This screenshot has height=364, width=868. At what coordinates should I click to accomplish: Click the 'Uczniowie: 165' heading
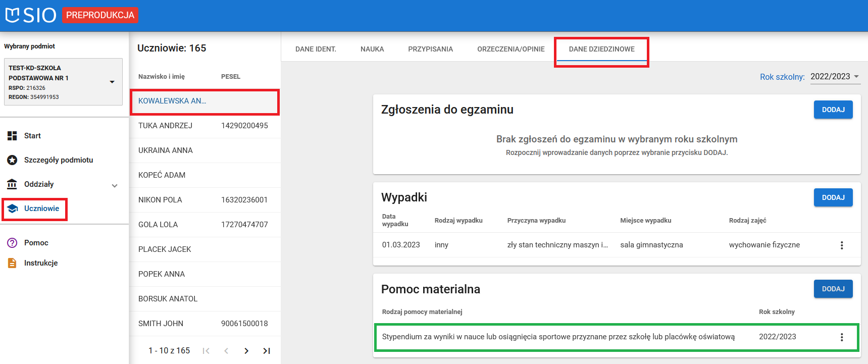pyautogui.click(x=172, y=48)
